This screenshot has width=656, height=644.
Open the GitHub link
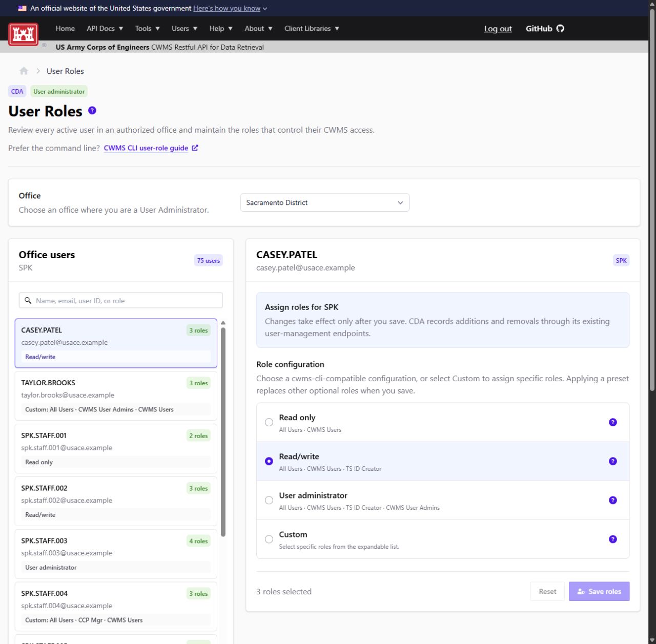[545, 29]
